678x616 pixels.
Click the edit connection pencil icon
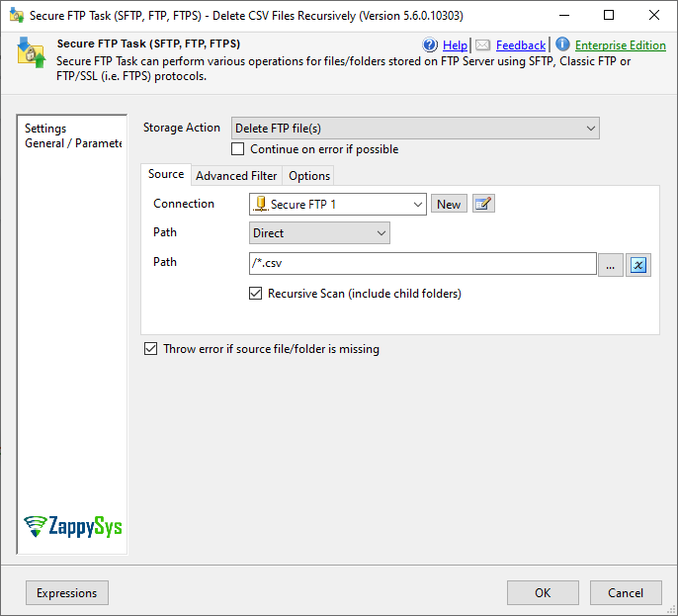[x=482, y=204]
